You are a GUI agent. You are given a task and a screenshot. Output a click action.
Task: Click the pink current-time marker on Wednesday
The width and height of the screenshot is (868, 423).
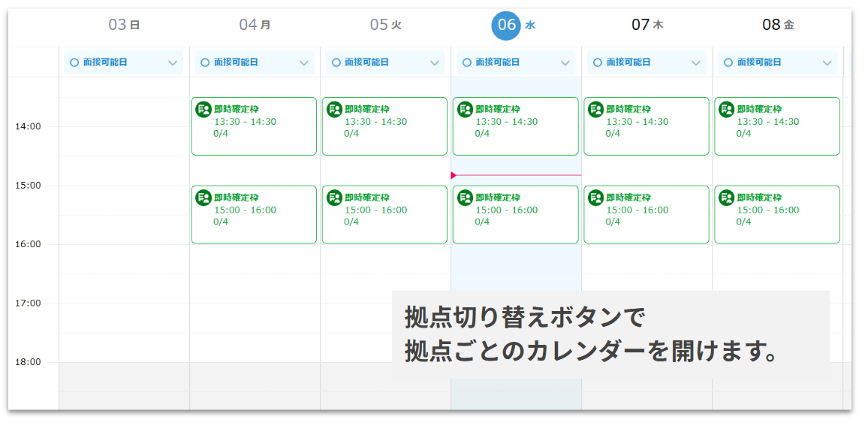tap(454, 176)
